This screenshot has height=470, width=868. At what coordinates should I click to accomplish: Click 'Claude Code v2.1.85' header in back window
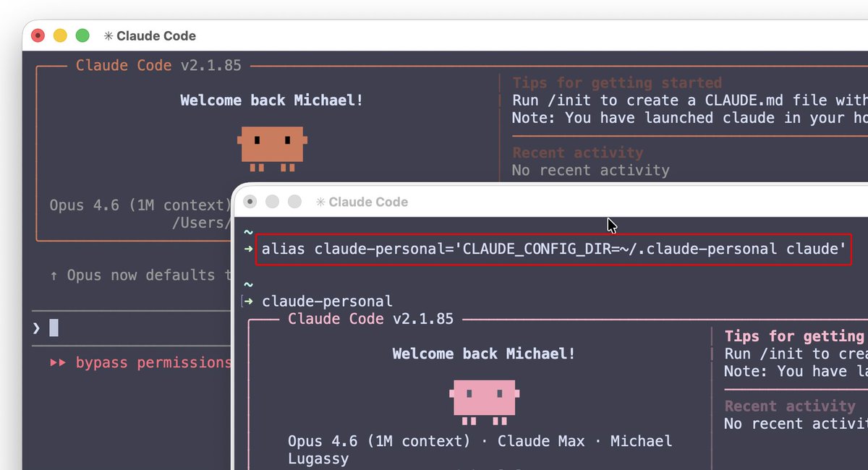(x=158, y=65)
